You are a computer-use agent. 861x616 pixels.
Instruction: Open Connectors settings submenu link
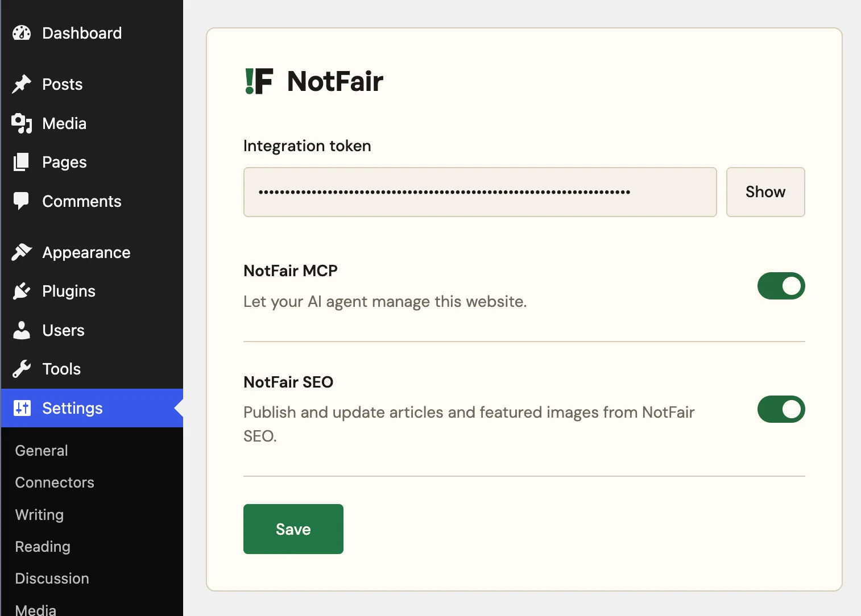pyautogui.click(x=55, y=482)
